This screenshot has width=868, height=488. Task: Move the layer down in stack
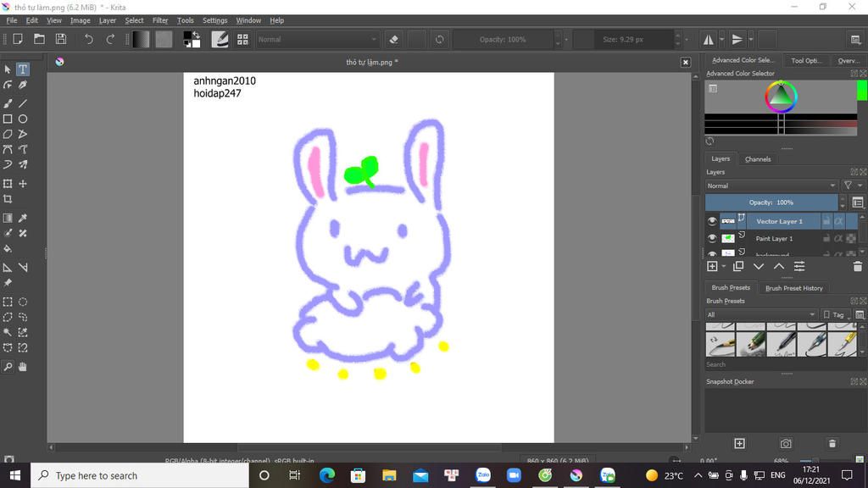coord(759,267)
